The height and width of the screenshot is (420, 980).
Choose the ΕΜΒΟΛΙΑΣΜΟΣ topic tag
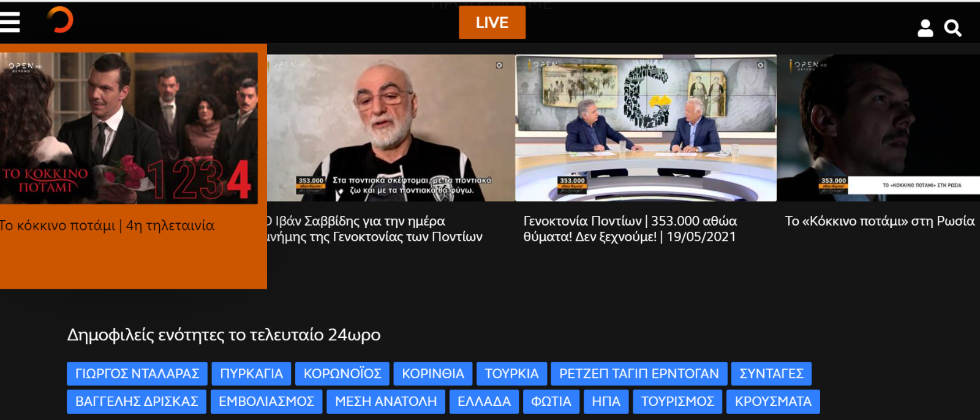(x=266, y=402)
